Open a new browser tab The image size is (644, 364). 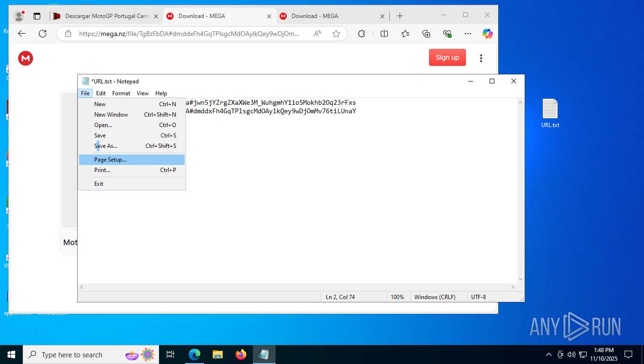(x=400, y=16)
